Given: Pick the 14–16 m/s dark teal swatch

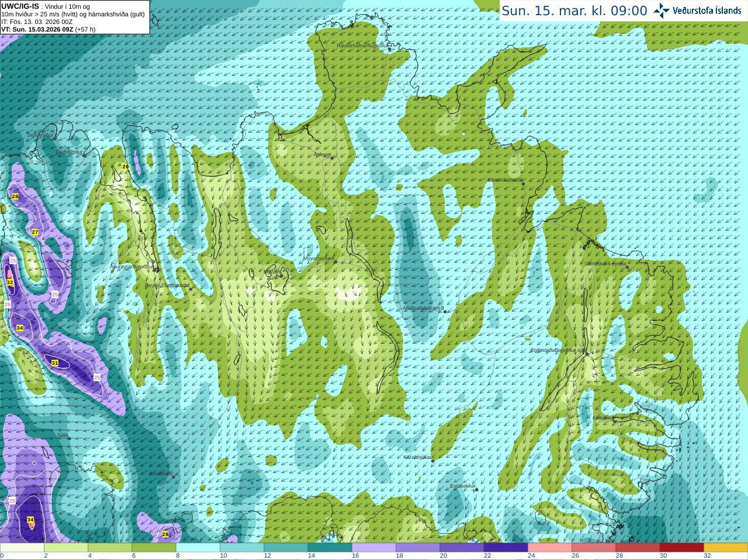Looking at the screenshot, I should [330, 548].
